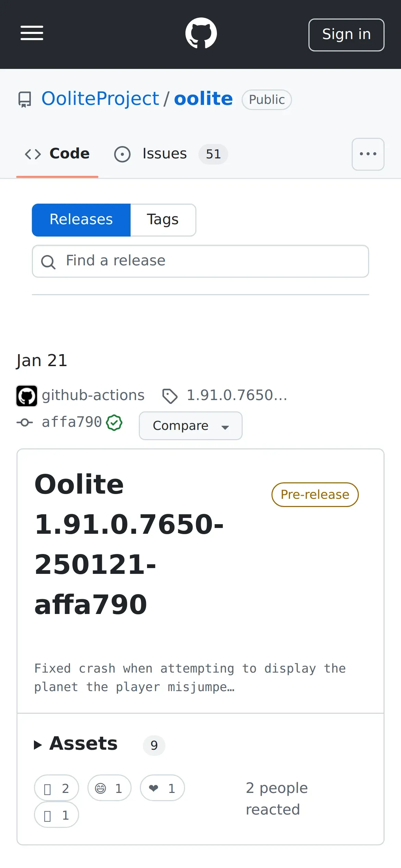Click the tag icon beside 1.91.0.7650
Image resolution: width=401 pixels, height=868 pixels.
170,396
